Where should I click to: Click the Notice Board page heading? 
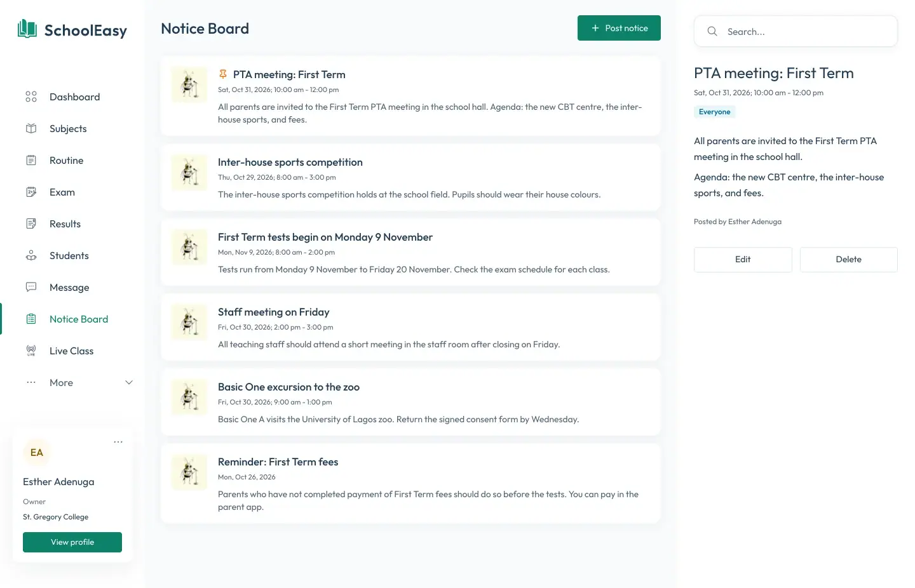point(205,29)
